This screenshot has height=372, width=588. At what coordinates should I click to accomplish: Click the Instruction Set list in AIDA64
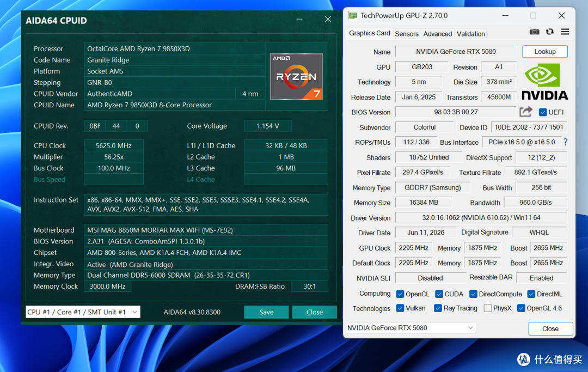point(206,204)
